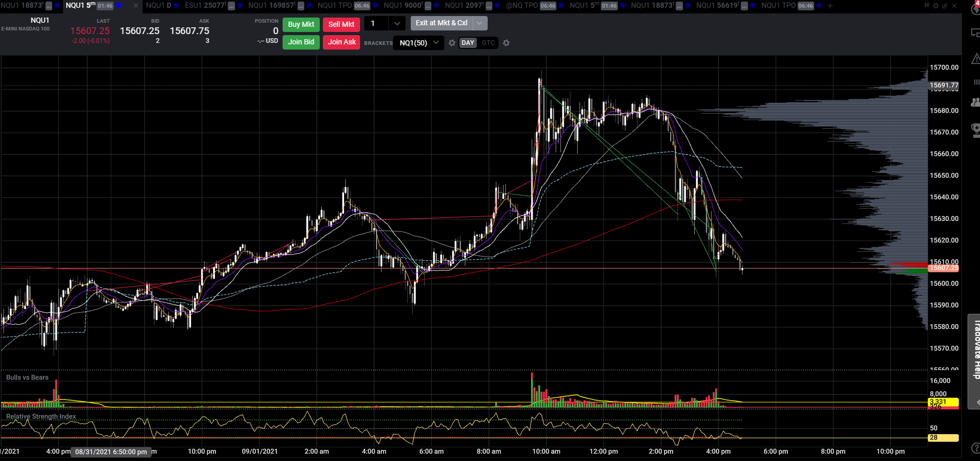This screenshot has height=461, width=980.
Task: Open order settings gear beside GTC
Action: click(x=506, y=43)
